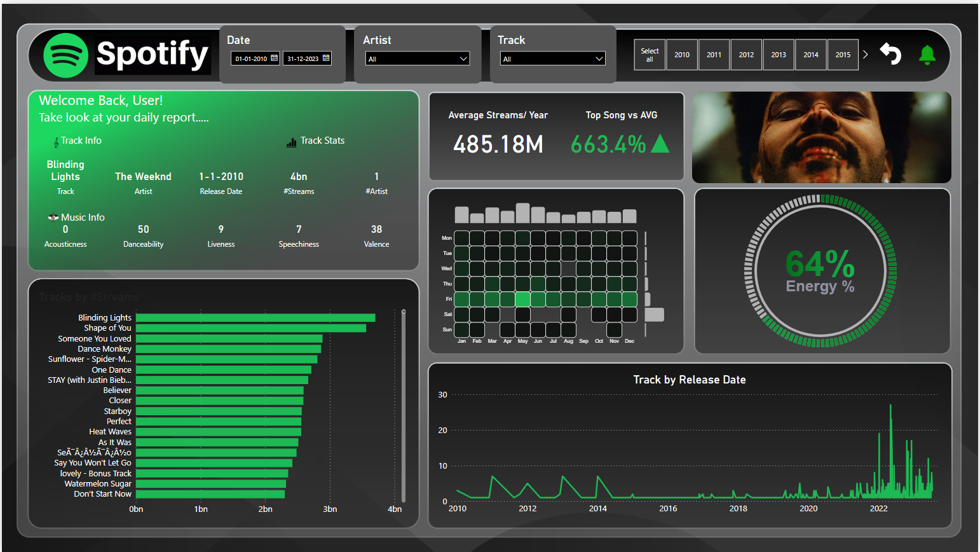
Task: Open the start date calendar picker
Action: tap(275, 58)
